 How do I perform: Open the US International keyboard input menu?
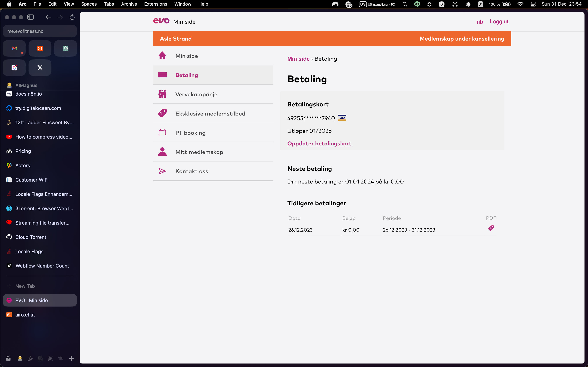coord(377,4)
